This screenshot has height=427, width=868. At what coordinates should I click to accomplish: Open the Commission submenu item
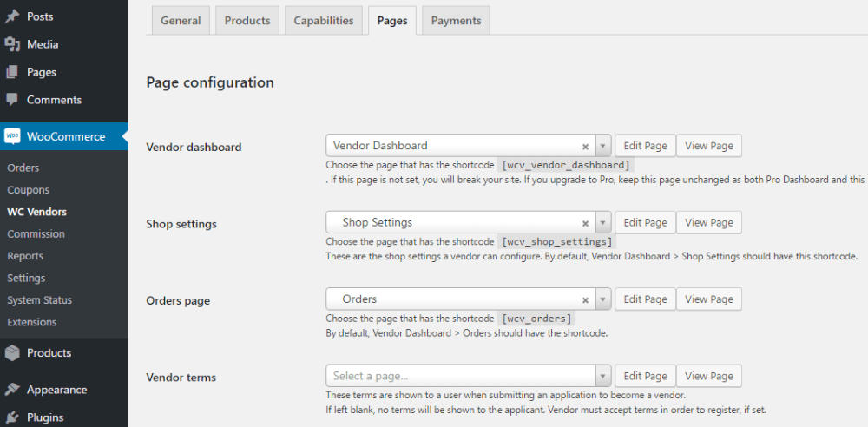point(36,234)
